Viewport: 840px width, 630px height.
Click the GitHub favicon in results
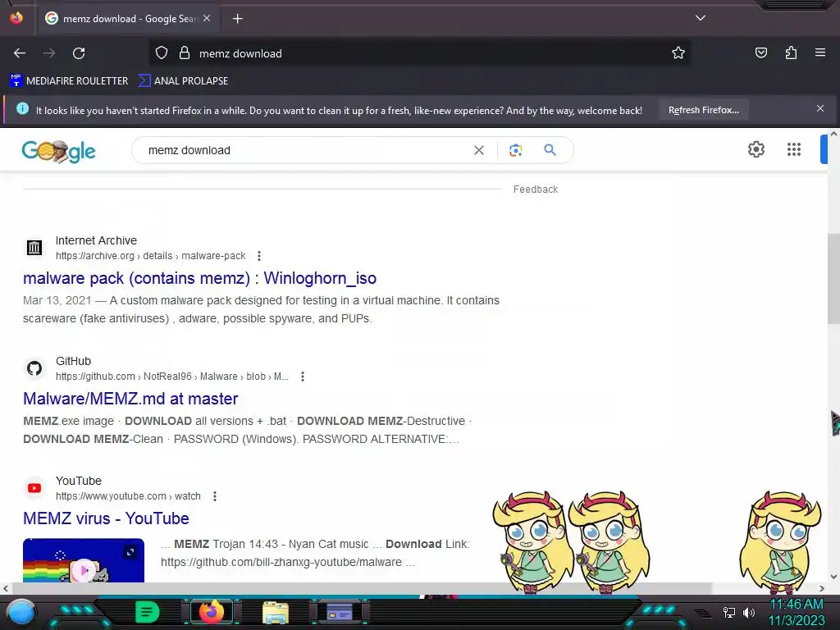pos(34,368)
